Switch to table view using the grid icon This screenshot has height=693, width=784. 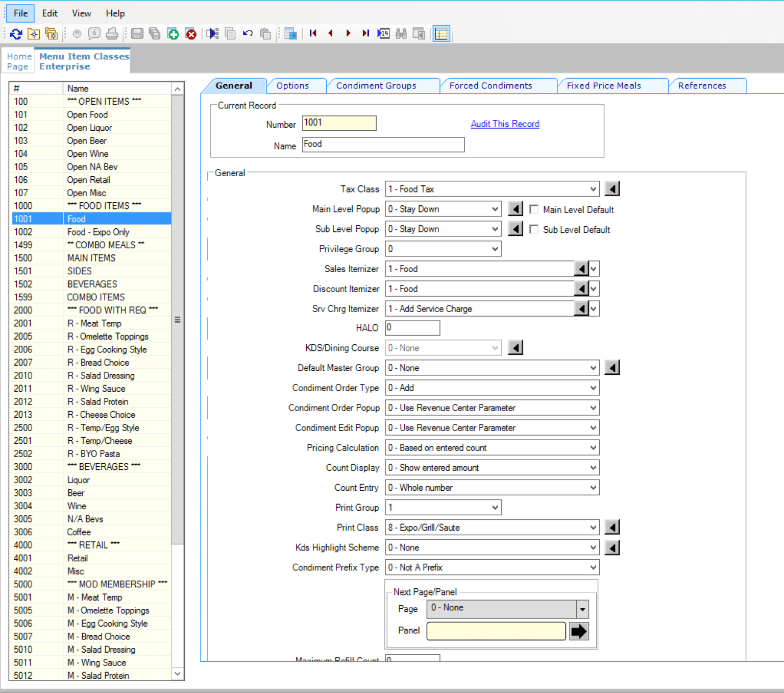coord(441,33)
